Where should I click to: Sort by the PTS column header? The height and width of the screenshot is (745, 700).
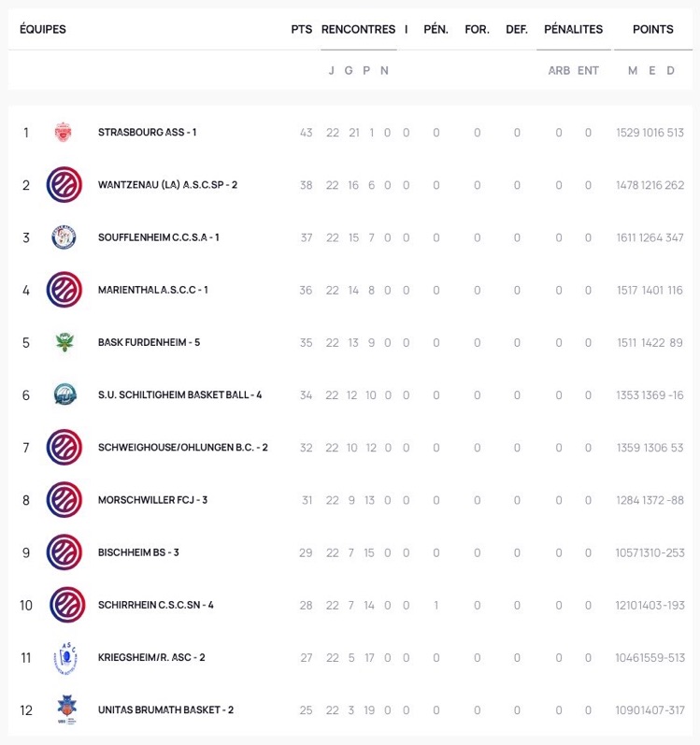(x=302, y=30)
